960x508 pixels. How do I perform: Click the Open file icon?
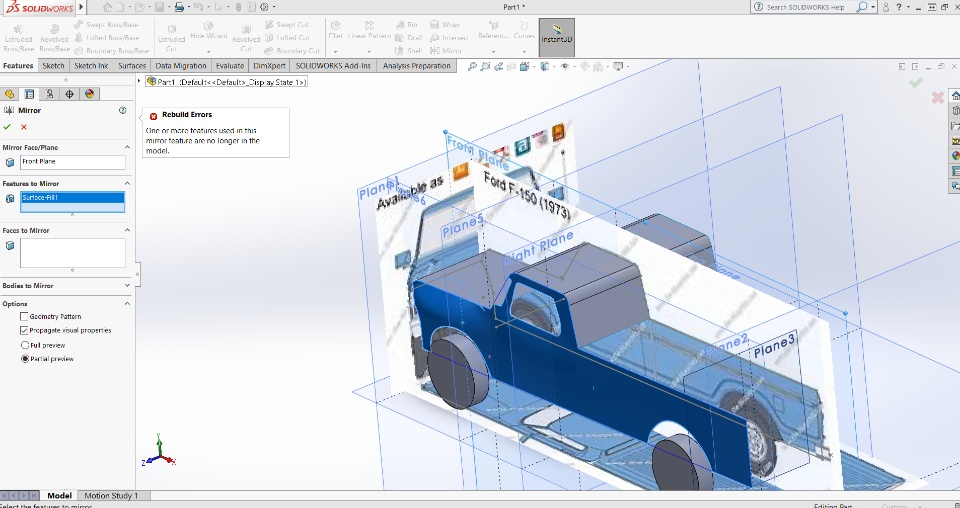[140, 7]
